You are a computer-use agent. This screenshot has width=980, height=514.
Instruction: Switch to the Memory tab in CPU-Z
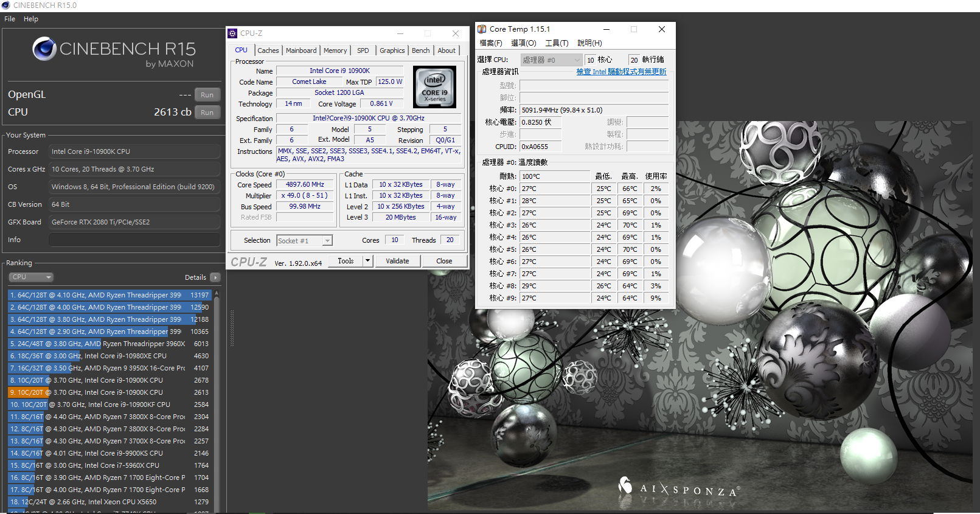click(x=335, y=50)
